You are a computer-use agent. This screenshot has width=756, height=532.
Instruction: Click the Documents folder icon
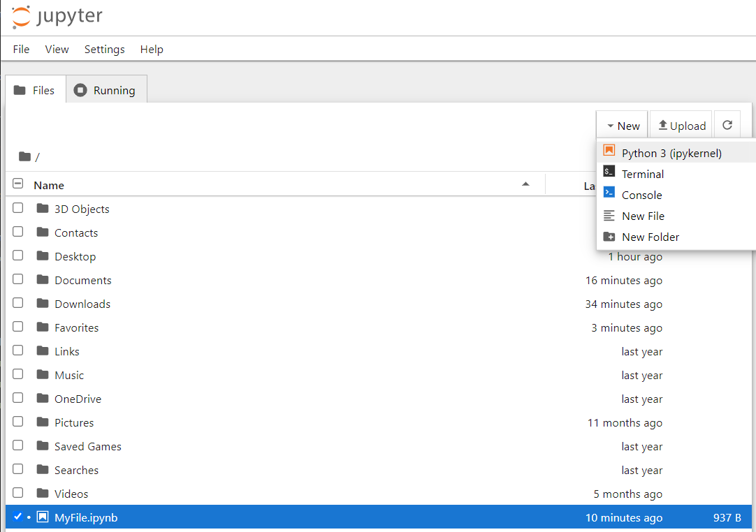[x=43, y=279]
